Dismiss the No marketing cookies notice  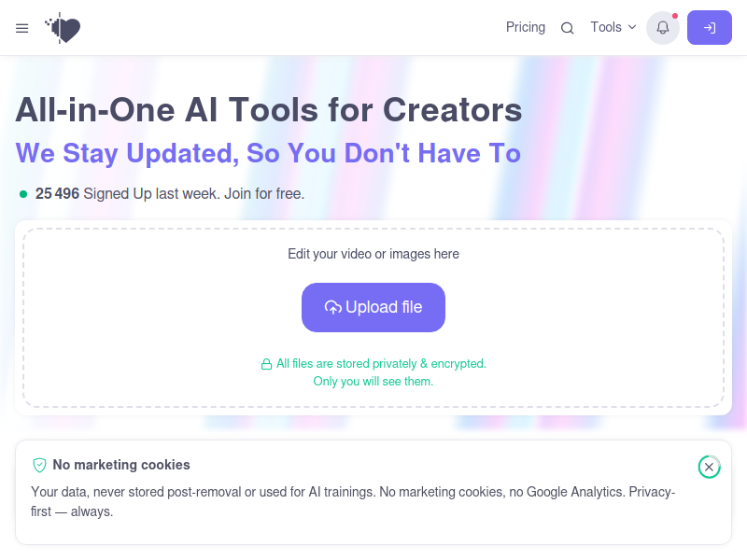click(709, 467)
